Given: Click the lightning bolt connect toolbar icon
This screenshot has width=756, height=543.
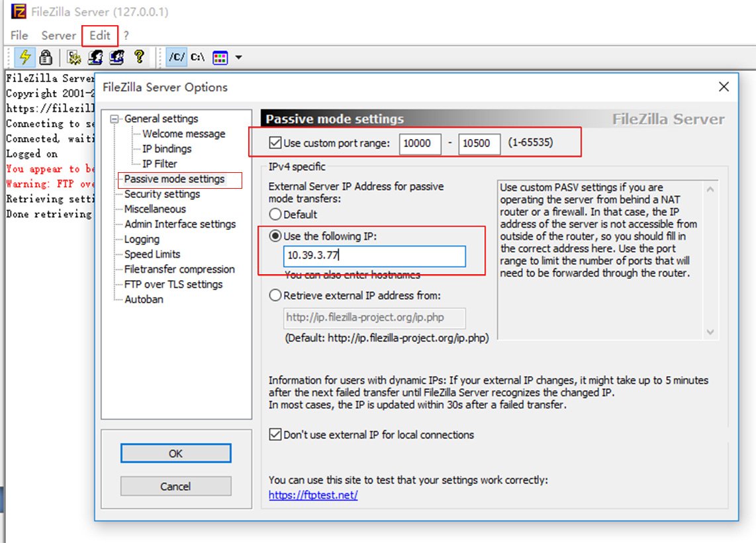Looking at the screenshot, I should coord(24,58).
